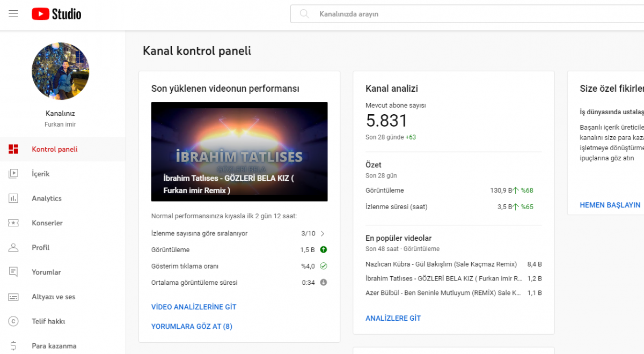This screenshot has width=644, height=354.
Task: Click green checkmark icon beside %4,0
Action: (x=324, y=265)
